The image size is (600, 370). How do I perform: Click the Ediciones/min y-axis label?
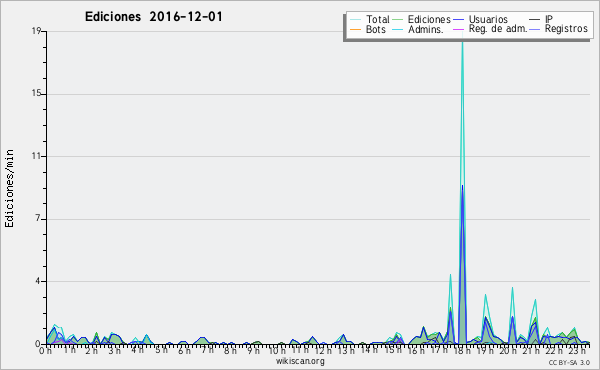coord(9,188)
